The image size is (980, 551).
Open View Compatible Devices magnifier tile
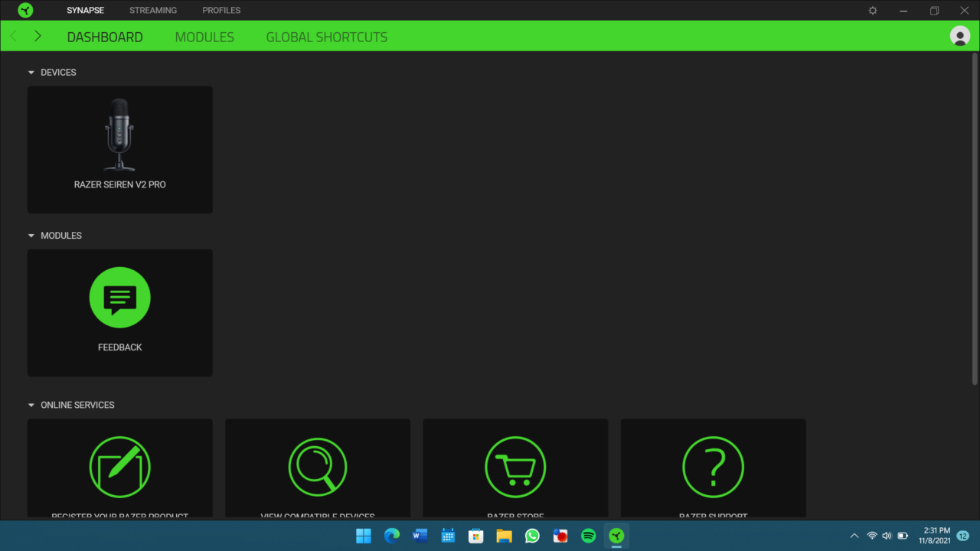pos(318,468)
